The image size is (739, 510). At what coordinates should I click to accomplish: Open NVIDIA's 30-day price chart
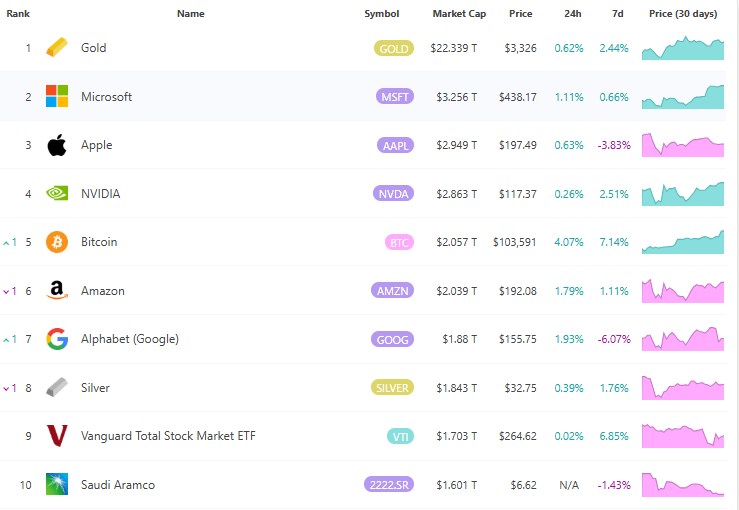(682, 194)
